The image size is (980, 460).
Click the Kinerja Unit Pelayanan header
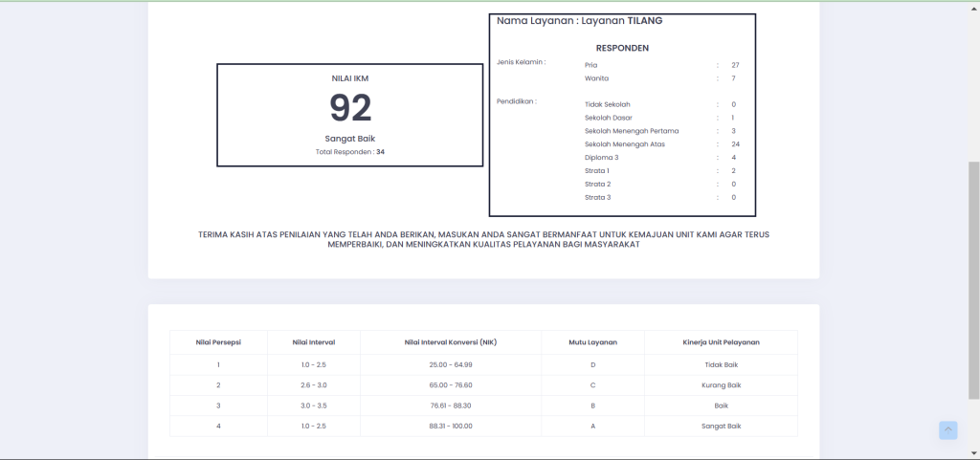tap(721, 341)
